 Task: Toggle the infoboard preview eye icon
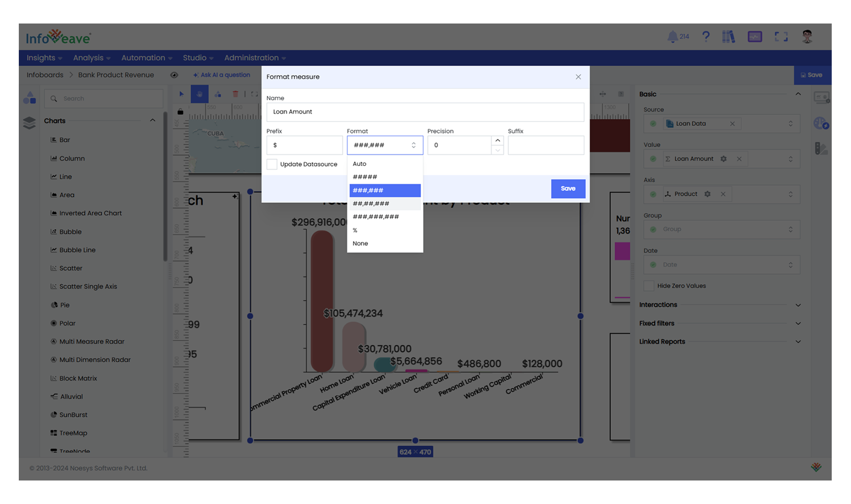click(174, 75)
